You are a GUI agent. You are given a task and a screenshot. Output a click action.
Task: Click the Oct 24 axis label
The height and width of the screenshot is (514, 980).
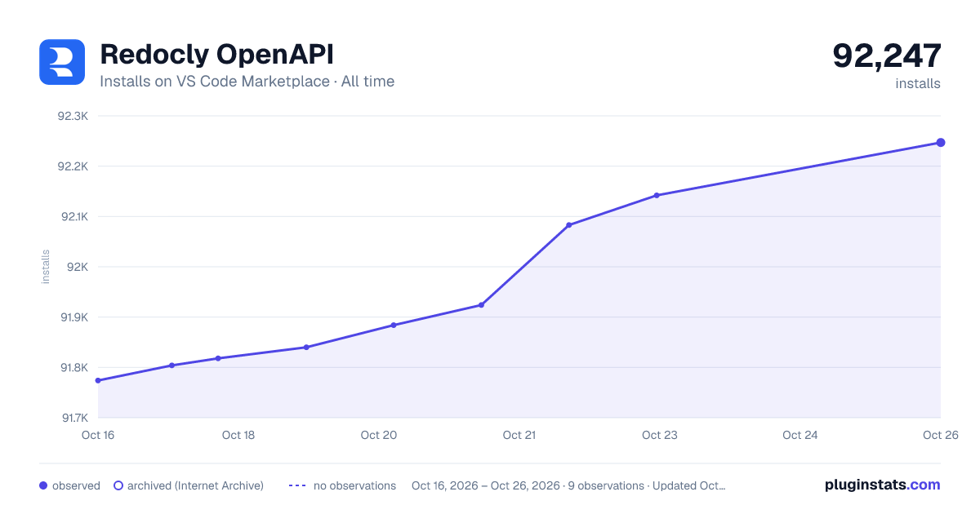(800, 435)
